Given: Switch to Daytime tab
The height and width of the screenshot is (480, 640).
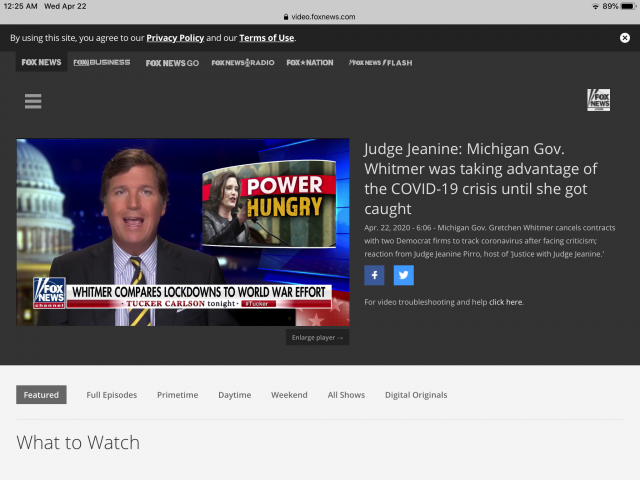Looking at the screenshot, I should coord(235,395).
